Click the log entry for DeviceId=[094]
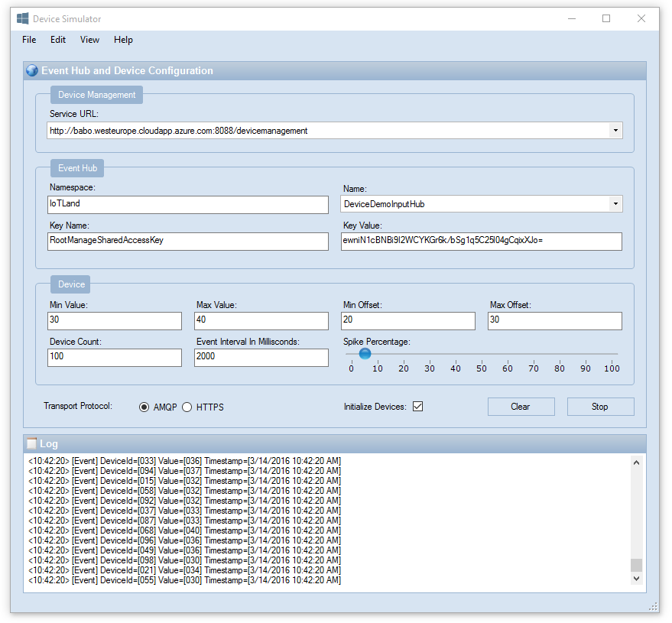 pos(185,471)
